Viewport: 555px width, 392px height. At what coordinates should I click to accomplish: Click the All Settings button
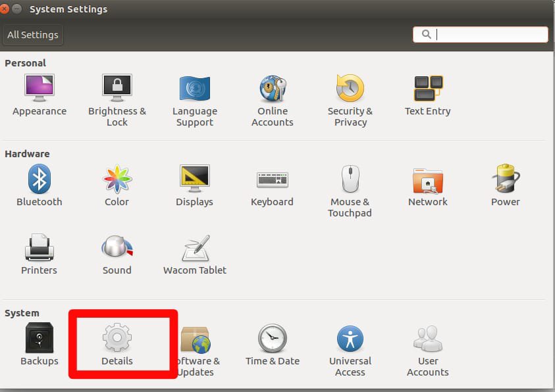33,35
